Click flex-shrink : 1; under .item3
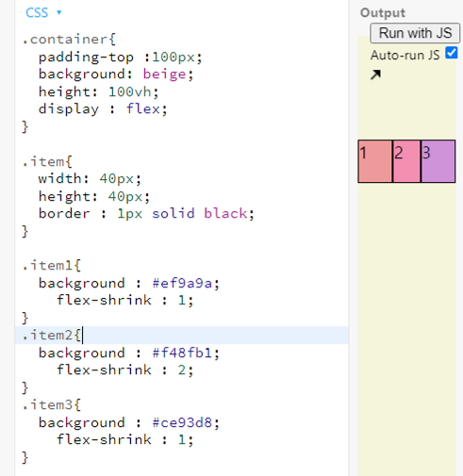This screenshot has width=463, height=476. pyautogui.click(x=124, y=439)
